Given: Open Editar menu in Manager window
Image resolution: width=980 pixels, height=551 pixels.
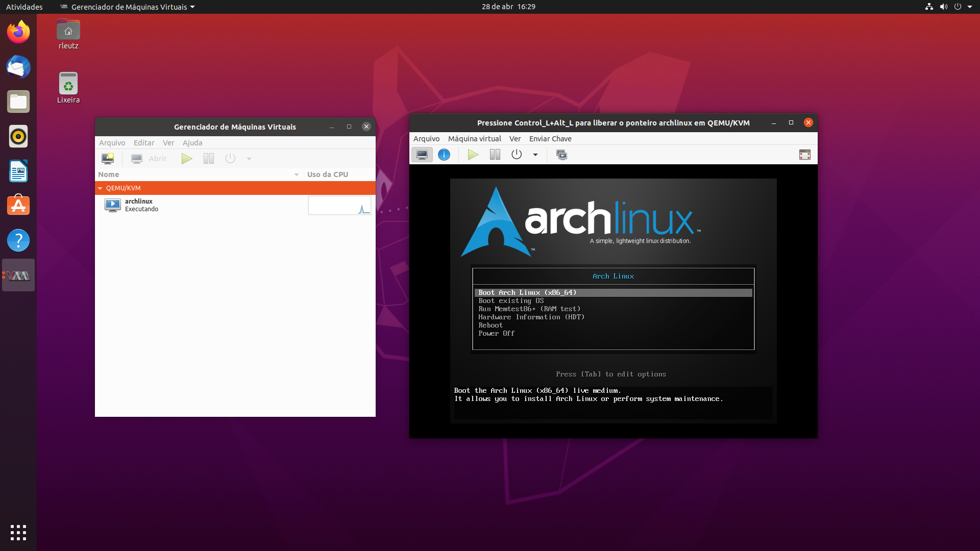Looking at the screenshot, I should pos(144,143).
